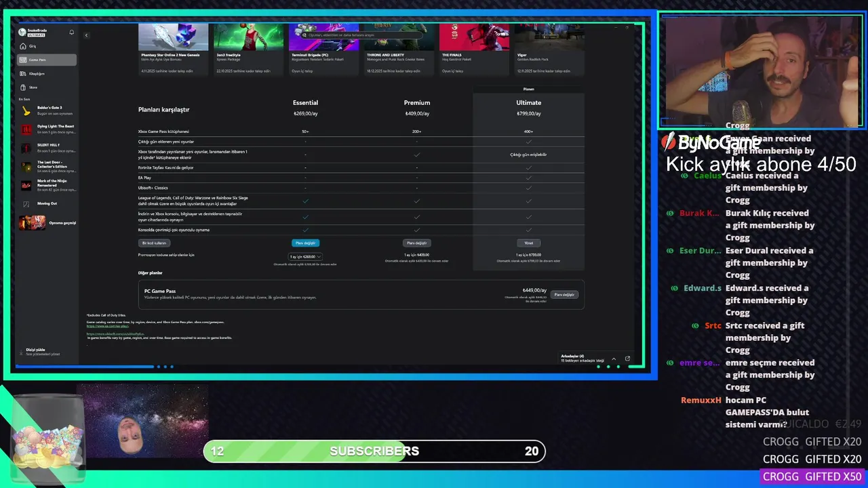Viewport: 868px width, 488px height.
Task: Open Store in sidebar
Action: click(x=47, y=87)
